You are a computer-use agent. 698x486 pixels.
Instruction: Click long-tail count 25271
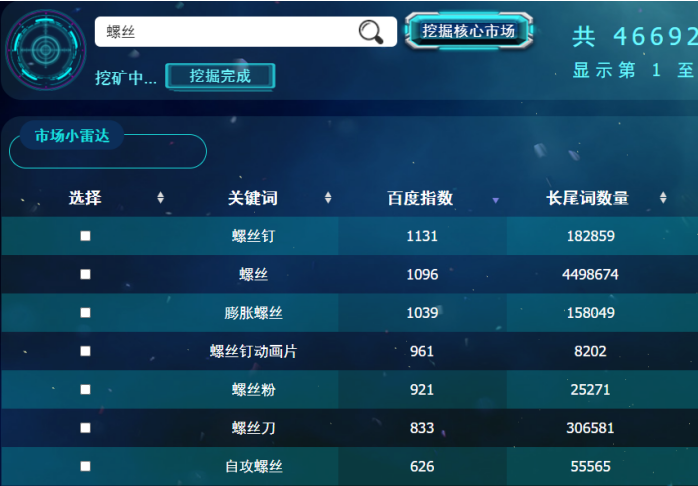(590, 390)
